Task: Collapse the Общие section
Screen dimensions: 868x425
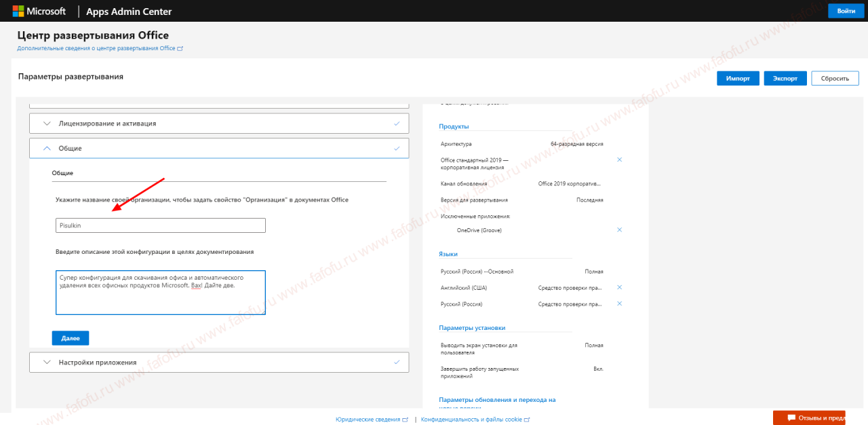Action: coord(219,148)
